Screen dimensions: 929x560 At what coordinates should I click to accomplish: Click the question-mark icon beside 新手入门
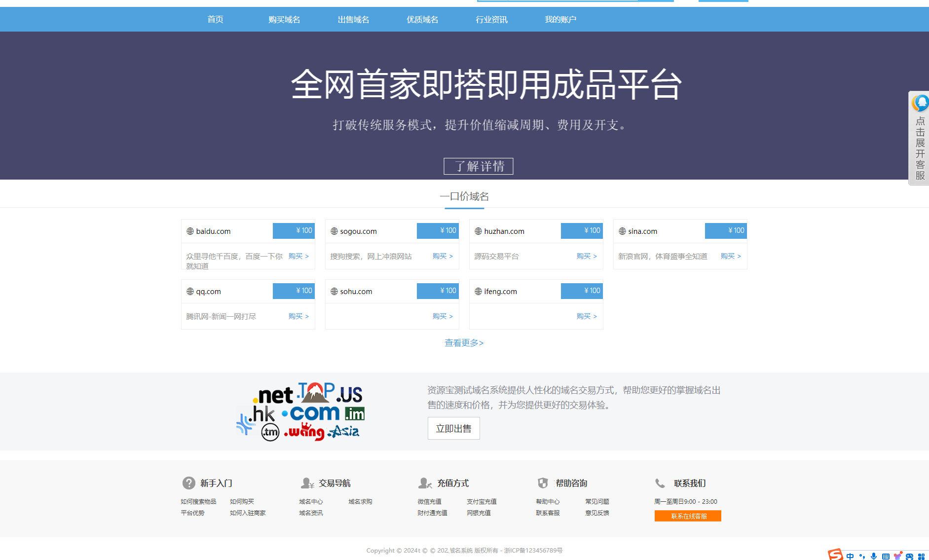(188, 483)
